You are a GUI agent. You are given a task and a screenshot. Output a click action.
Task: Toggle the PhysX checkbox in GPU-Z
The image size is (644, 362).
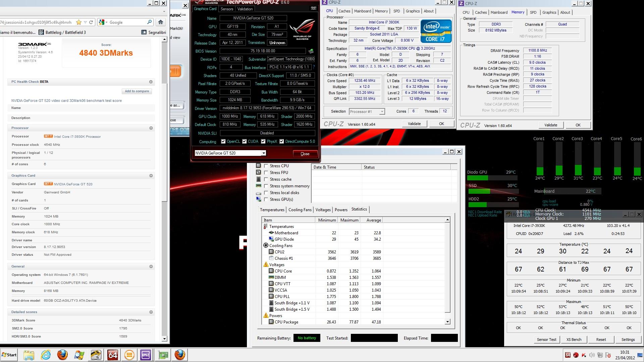coord(263,141)
